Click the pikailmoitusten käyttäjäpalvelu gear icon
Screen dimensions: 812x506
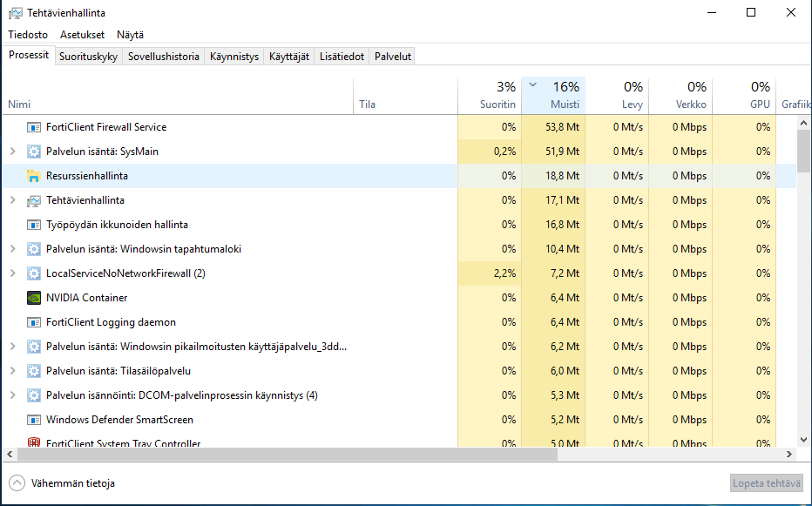(x=34, y=347)
